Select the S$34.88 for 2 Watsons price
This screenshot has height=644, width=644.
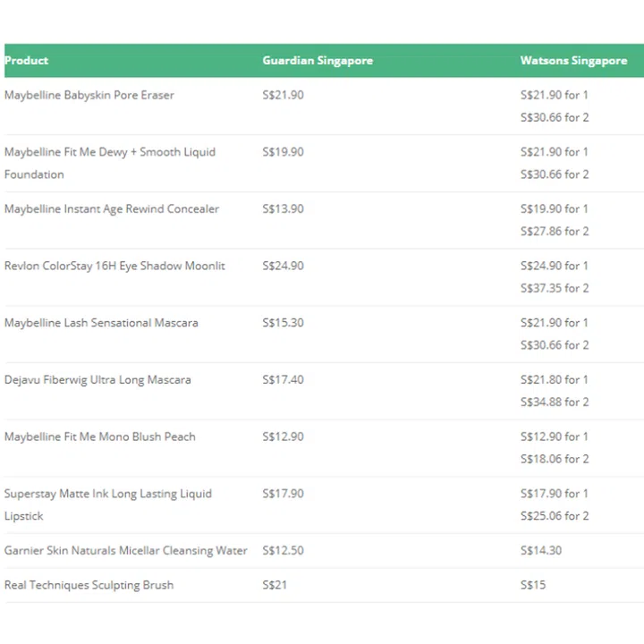[555, 402]
